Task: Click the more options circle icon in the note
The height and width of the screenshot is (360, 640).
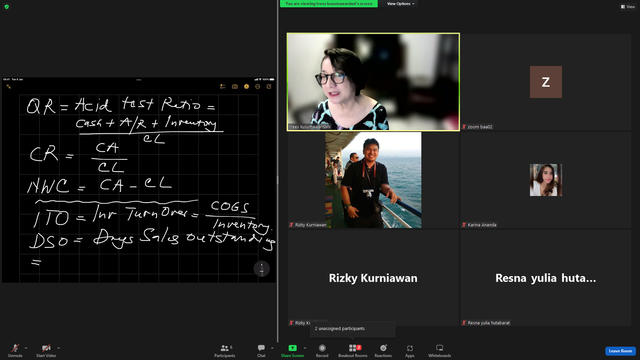Action: point(258,87)
